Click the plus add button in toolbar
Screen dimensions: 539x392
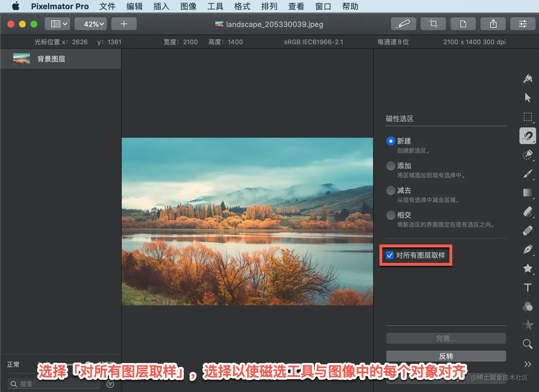point(124,24)
